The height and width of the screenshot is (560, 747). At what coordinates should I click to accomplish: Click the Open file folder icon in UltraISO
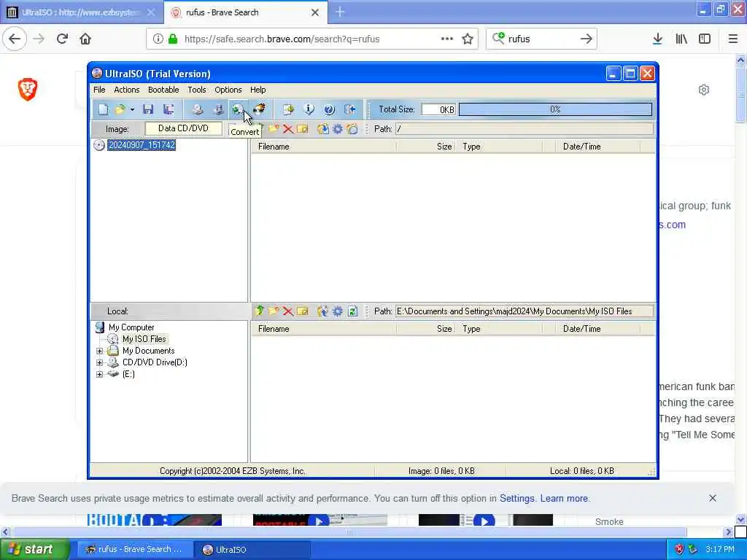click(120, 109)
